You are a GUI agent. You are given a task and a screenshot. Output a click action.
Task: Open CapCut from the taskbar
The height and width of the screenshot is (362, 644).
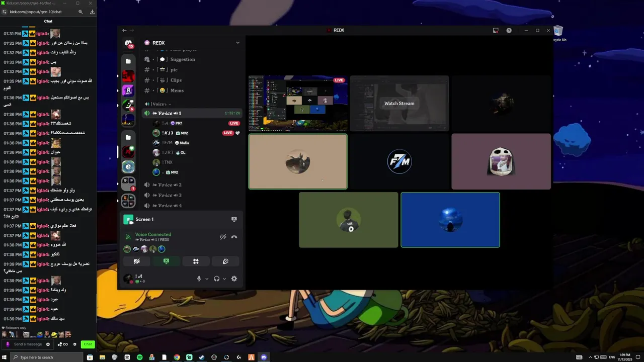[x=127, y=357]
